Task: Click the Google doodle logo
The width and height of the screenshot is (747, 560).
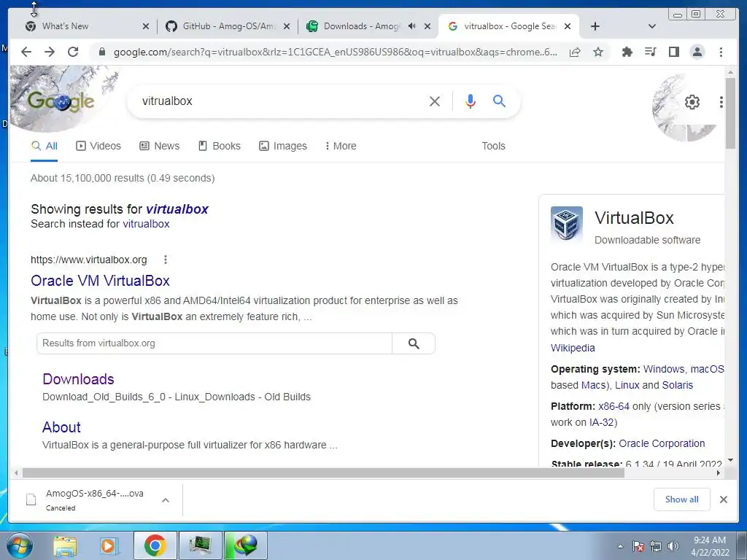Action: coord(61,101)
